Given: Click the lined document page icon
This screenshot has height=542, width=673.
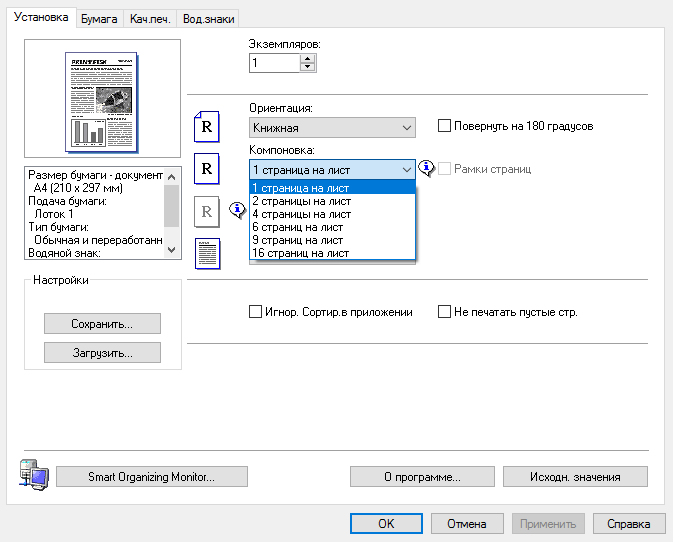Looking at the screenshot, I should (x=206, y=252).
